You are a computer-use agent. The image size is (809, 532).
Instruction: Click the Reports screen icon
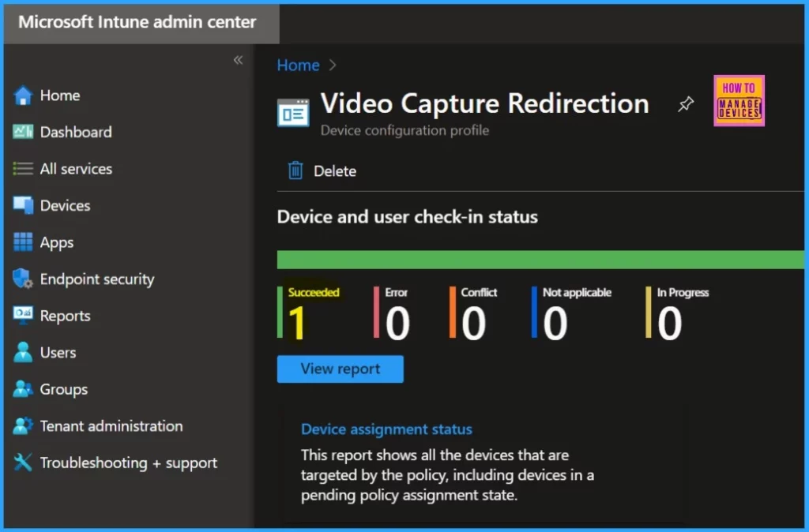pos(23,316)
